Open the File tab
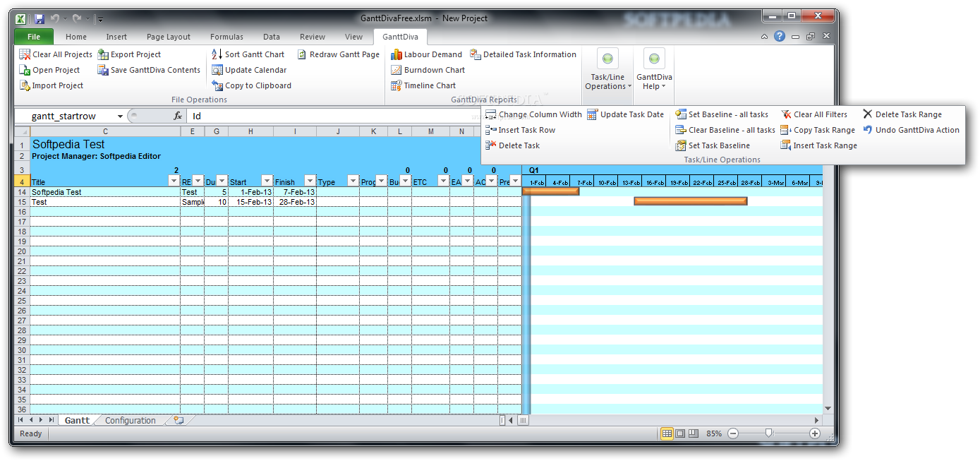 pos(34,37)
